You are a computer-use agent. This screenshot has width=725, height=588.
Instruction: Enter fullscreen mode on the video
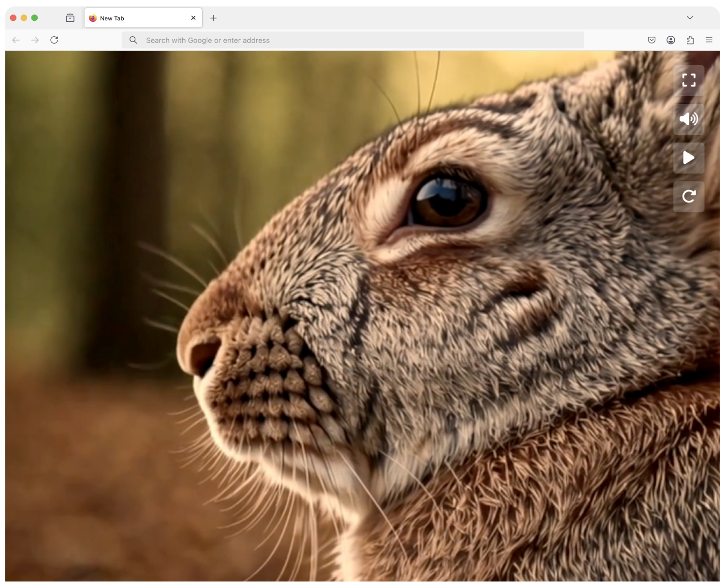[x=689, y=80]
